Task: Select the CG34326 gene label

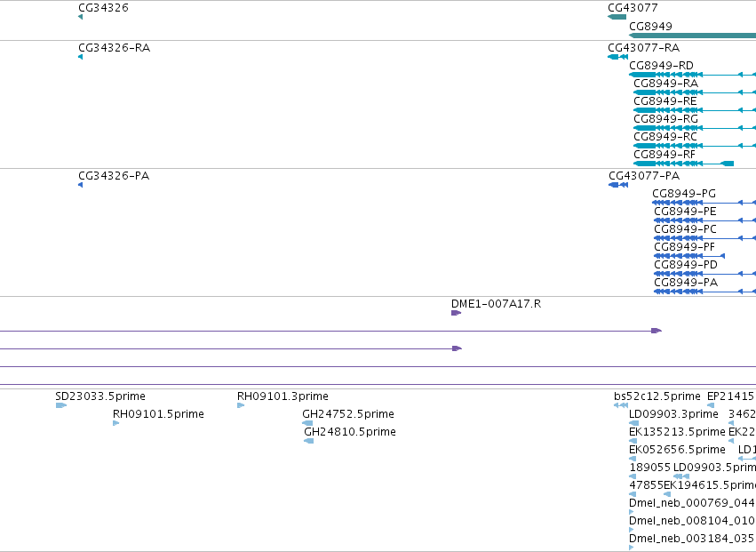Action: click(103, 8)
